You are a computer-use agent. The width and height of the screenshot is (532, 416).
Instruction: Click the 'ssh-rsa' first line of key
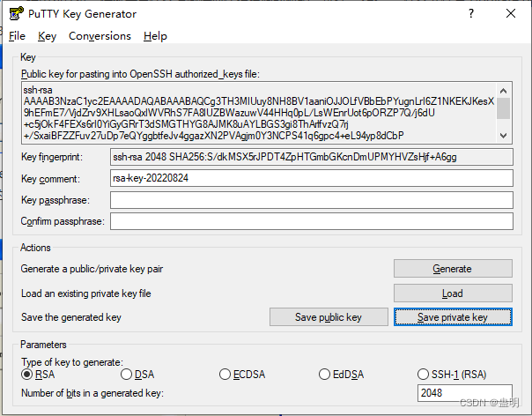coord(38,90)
